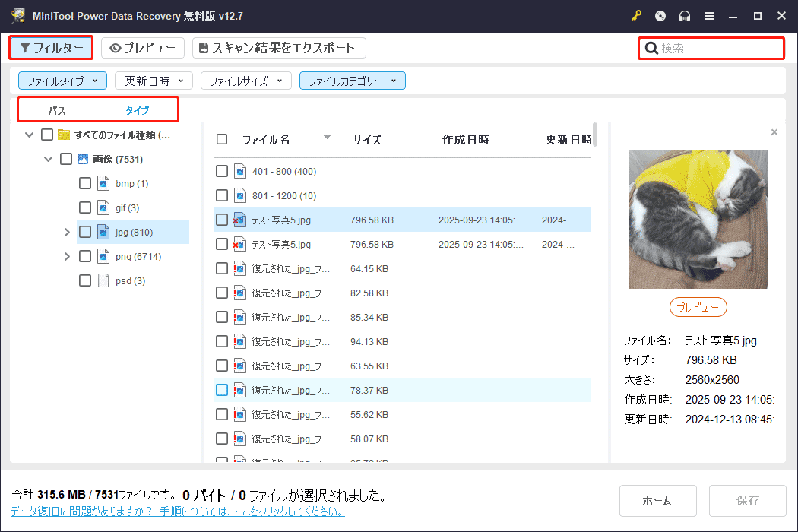This screenshot has width=798, height=532.
Task: Check the 画像 (7531) category checkbox
Action: click(66, 159)
